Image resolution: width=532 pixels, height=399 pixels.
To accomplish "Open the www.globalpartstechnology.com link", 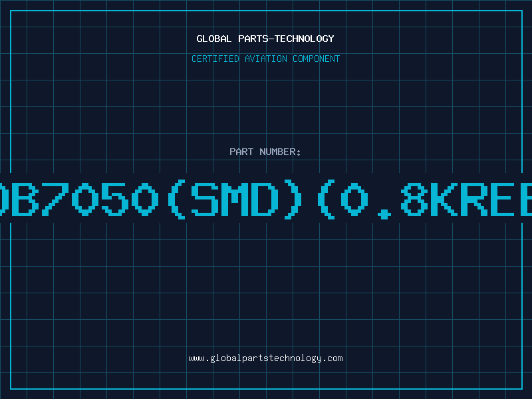I will click(x=265, y=358).
